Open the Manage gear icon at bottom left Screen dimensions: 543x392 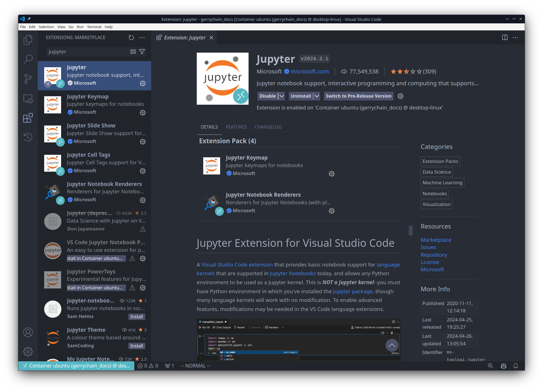coord(28,351)
